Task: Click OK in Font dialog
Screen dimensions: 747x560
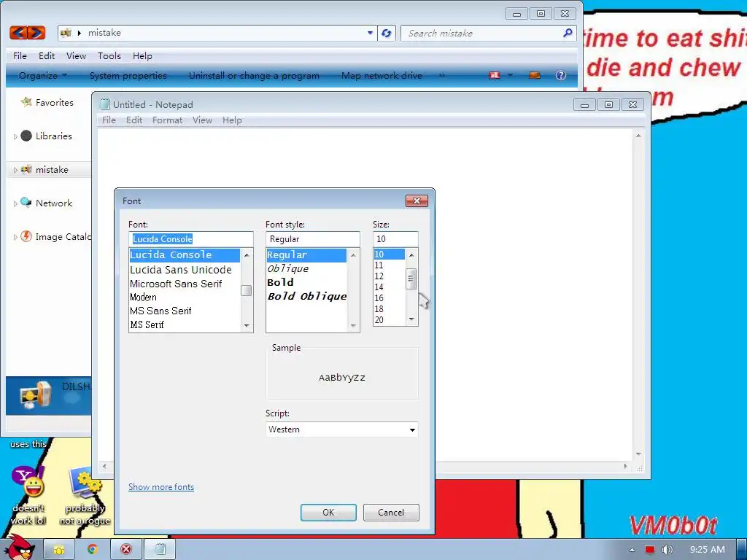Action: (x=328, y=513)
